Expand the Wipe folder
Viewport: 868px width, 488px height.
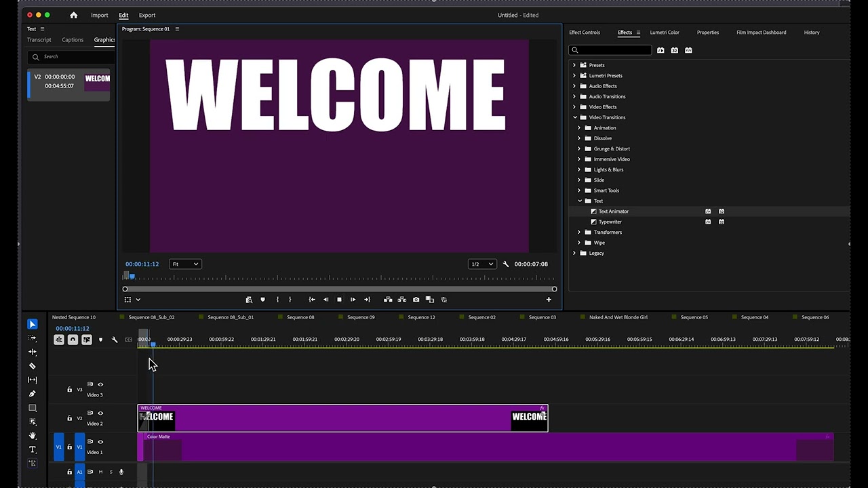click(579, 243)
